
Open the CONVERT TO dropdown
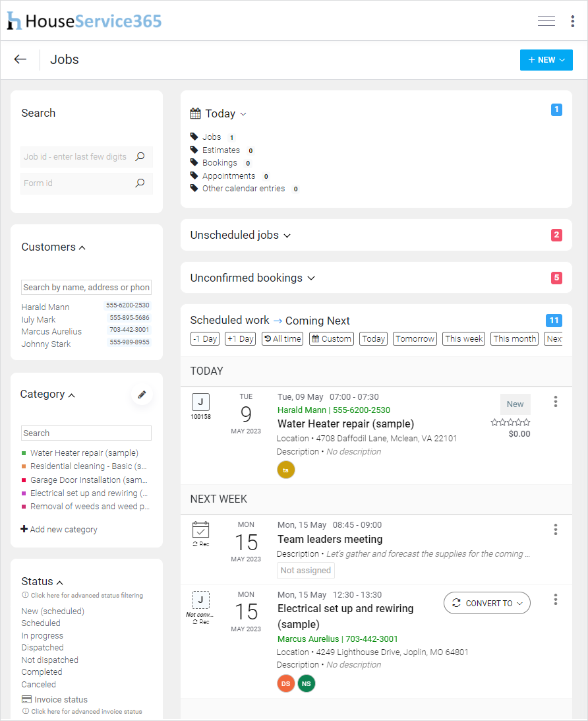point(487,603)
